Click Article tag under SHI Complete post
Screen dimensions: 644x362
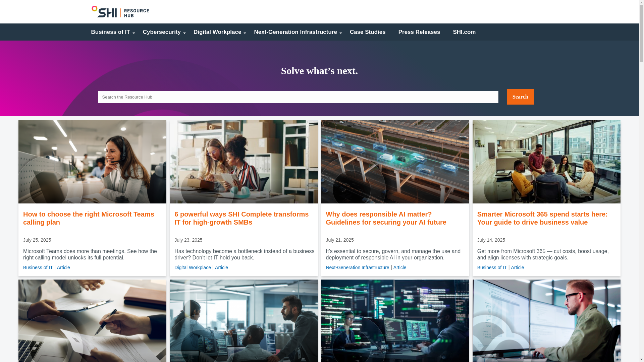coord(221,267)
